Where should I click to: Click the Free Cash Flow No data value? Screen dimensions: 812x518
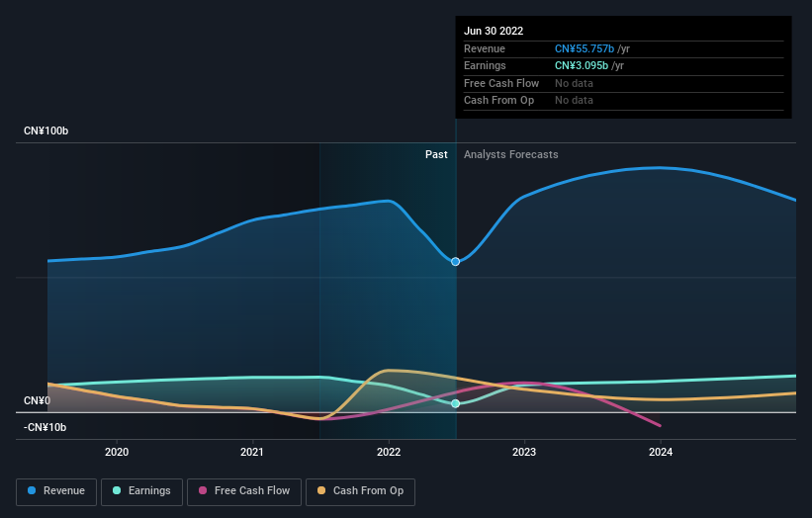click(574, 83)
